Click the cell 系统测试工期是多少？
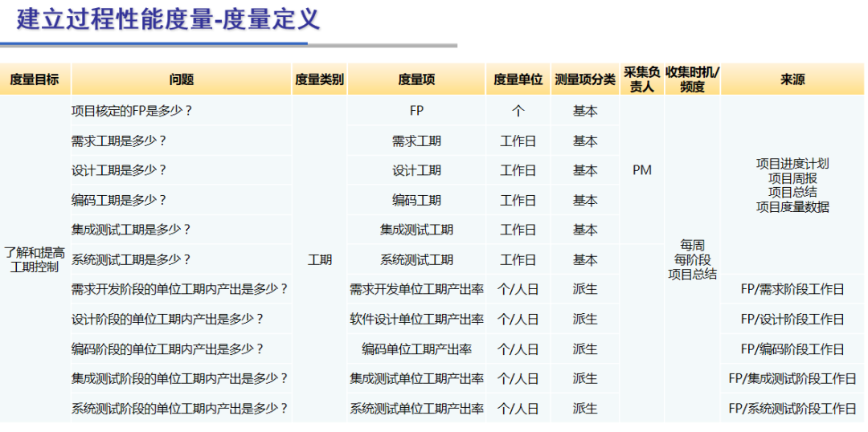This screenshot has height=432, width=868. click(x=182, y=259)
